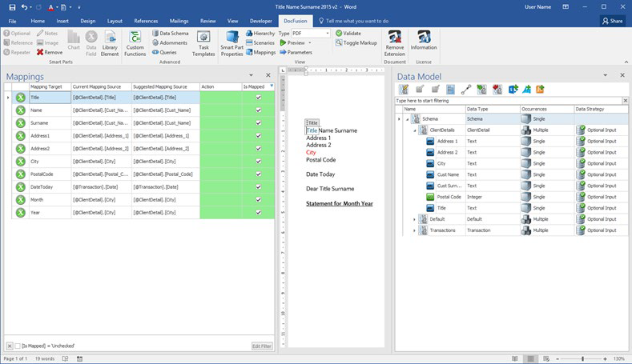
Task: Expand the Default tree node
Action: (x=415, y=219)
